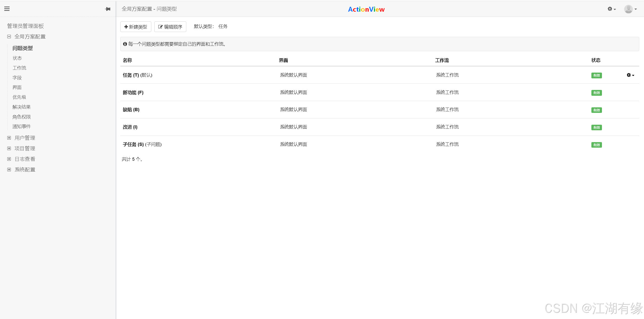The height and width of the screenshot is (319, 644).
Task: Collapse the 全局方案配置 tree node
Action: (9, 36)
